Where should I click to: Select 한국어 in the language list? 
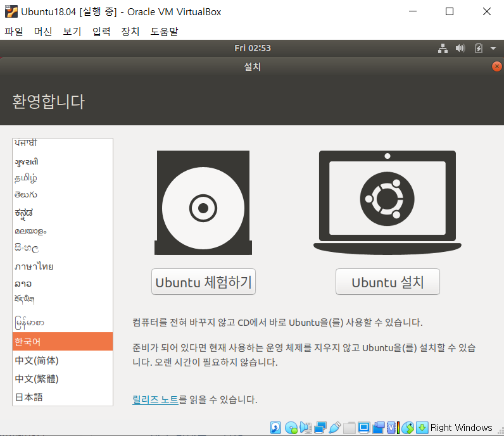tap(63, 342)
